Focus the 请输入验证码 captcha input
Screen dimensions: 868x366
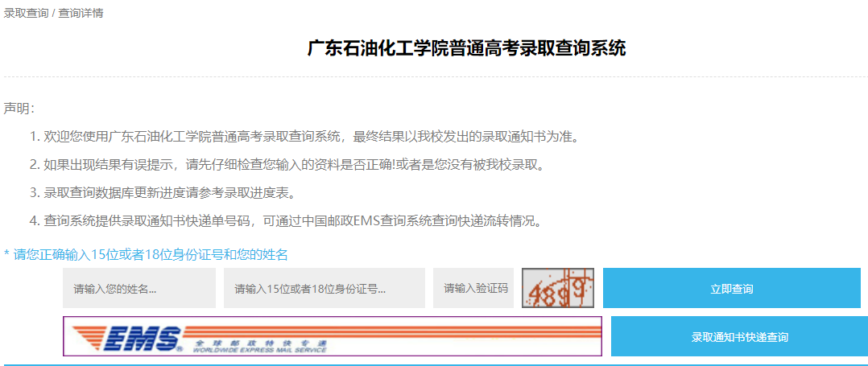coord(473,288)
